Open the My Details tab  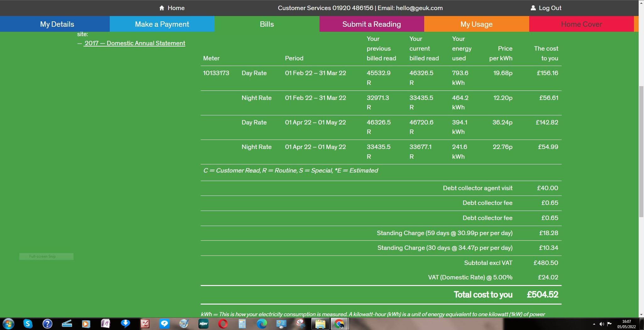(x=57, y=24)
